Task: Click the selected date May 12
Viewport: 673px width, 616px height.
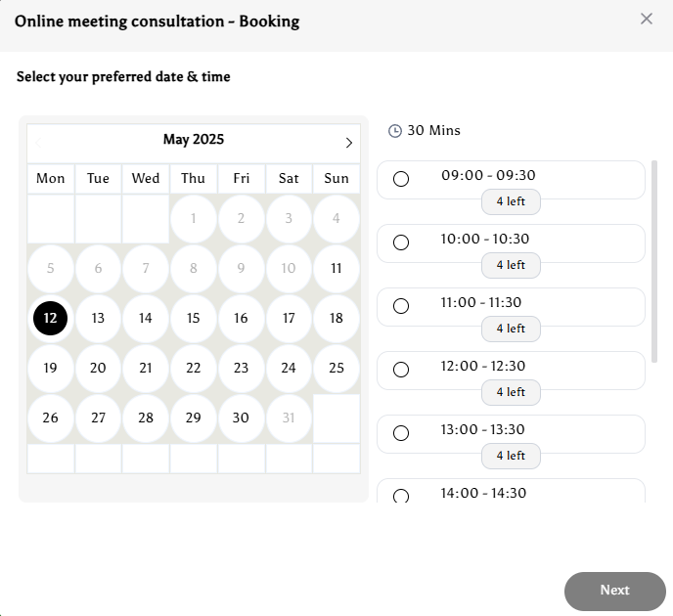Action: pos(51,318)
